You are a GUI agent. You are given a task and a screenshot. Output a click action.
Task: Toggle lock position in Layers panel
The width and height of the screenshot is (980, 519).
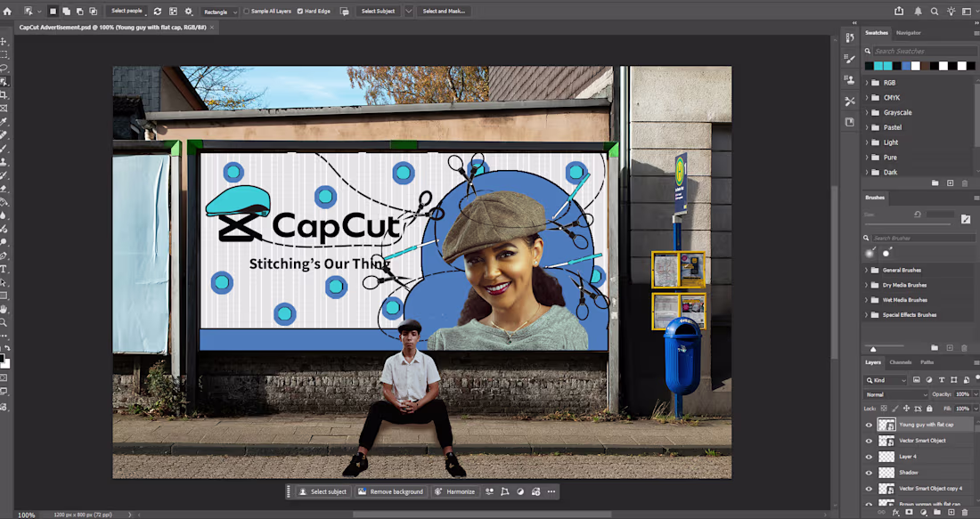pyautogui.click(x=906, y=409)
